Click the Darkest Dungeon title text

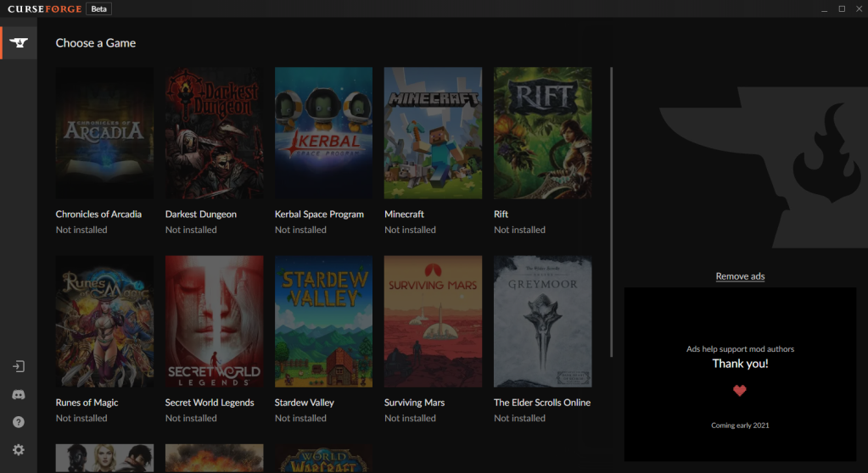tap(201, 214)
